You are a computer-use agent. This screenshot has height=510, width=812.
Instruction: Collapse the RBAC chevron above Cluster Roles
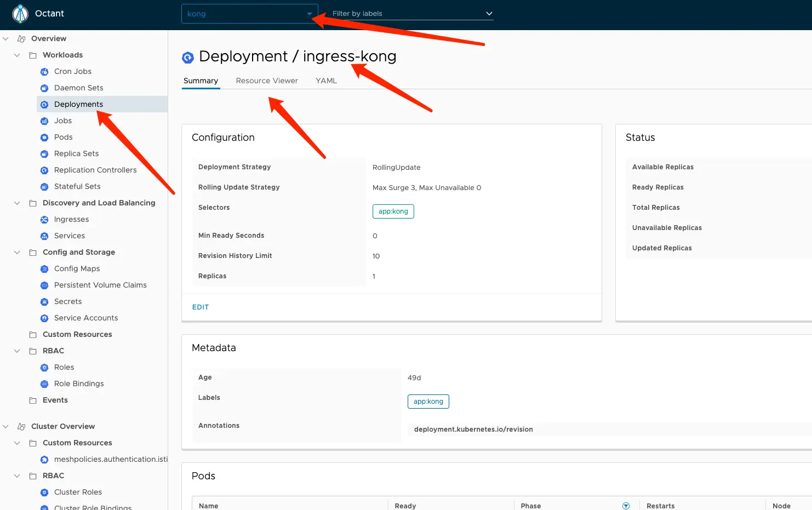click(17, 476)
